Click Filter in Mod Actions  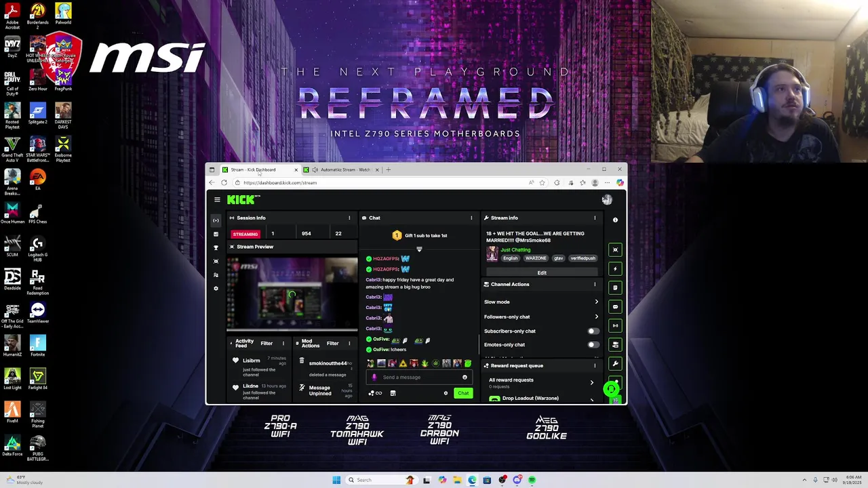pyautogui.click(x=332, y=344)
